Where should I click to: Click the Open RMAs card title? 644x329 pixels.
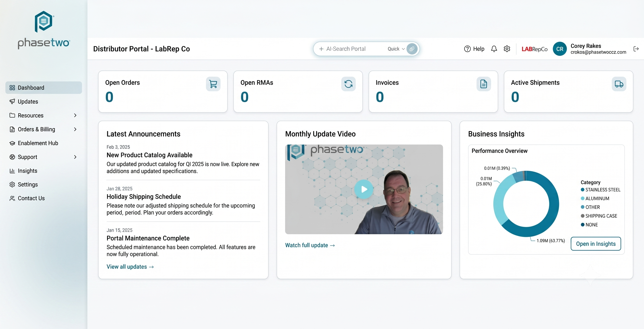coord(257,83)
